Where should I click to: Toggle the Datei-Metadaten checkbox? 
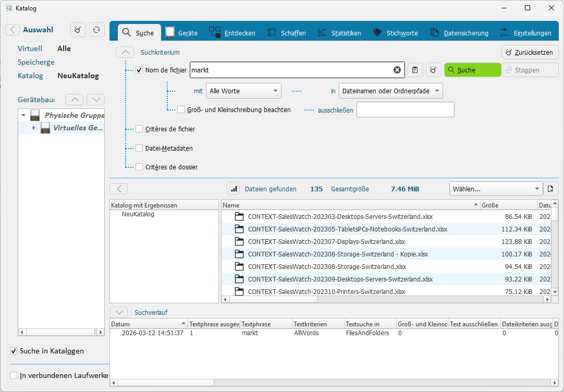tap(139, 148)
